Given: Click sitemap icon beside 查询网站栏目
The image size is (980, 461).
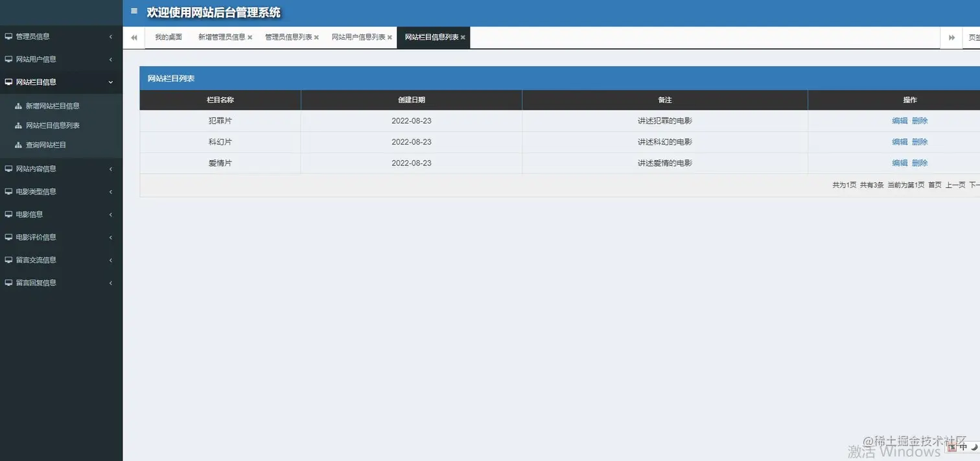Looking at the screenshot, I should pos(18,145).
